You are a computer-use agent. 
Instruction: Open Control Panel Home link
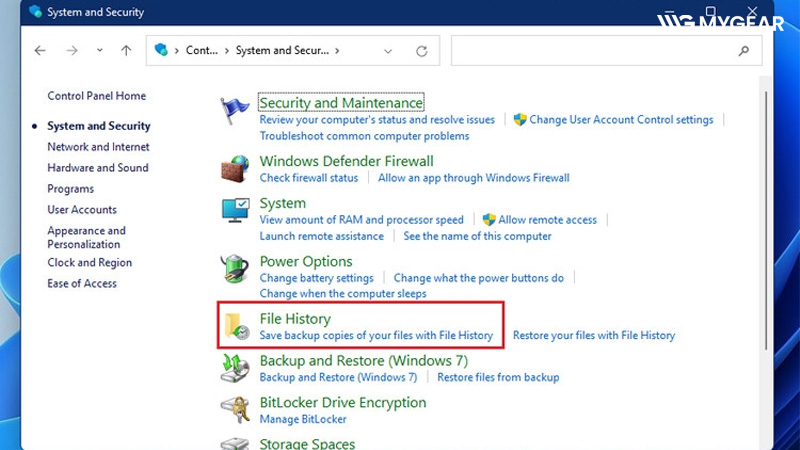click(x=96, y=96)
